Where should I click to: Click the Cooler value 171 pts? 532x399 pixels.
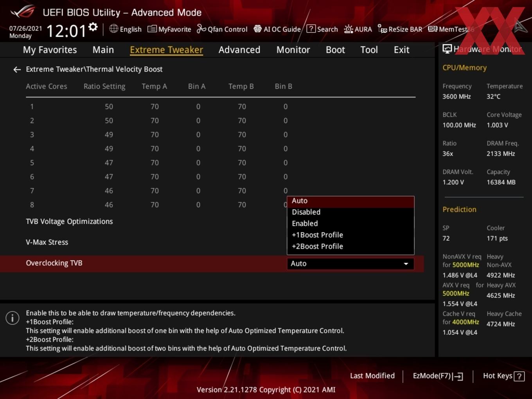pos(497,238)
